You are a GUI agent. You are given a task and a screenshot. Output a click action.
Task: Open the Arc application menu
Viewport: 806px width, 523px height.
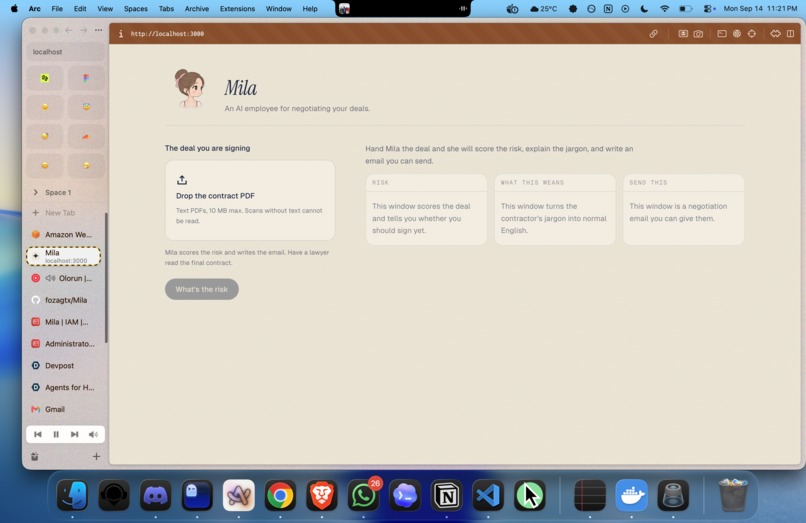34,9
